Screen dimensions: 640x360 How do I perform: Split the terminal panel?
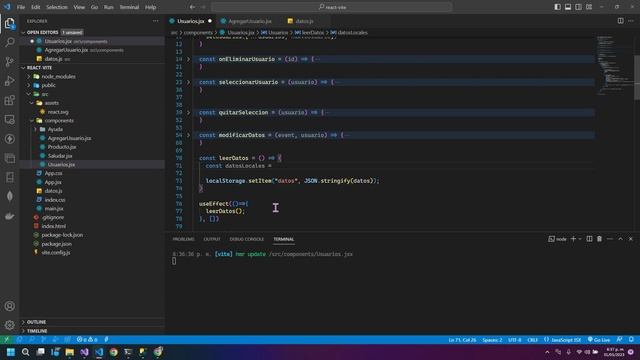point(589,239)
